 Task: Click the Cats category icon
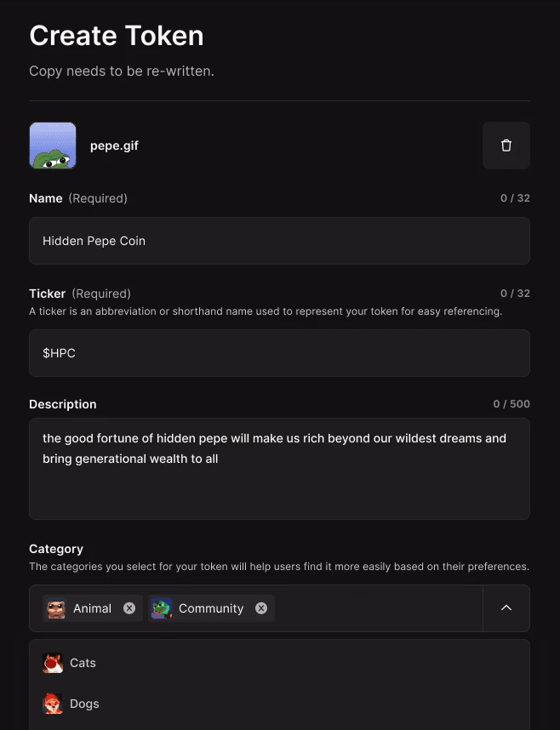pyautogui.click(x=53, y=663)
